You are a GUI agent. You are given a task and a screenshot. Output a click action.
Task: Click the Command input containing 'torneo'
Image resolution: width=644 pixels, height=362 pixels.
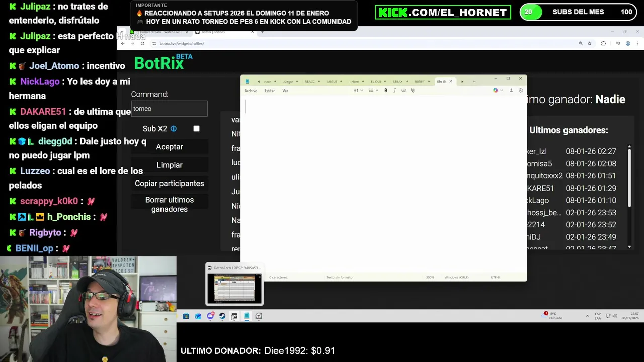point(169,109)
